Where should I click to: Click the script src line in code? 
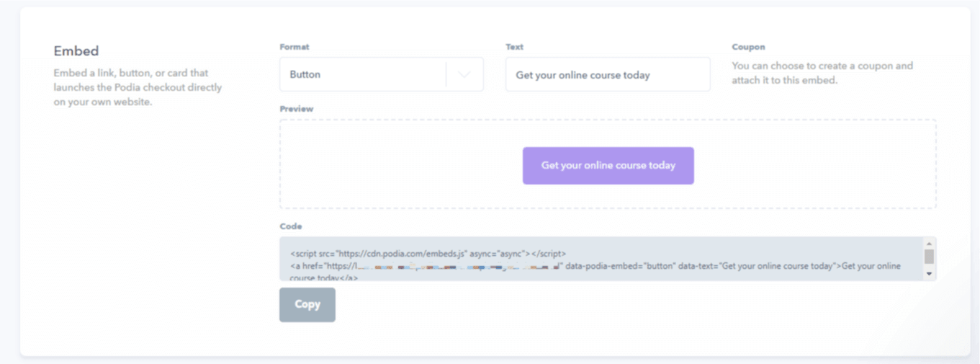[x=428, y=254]
